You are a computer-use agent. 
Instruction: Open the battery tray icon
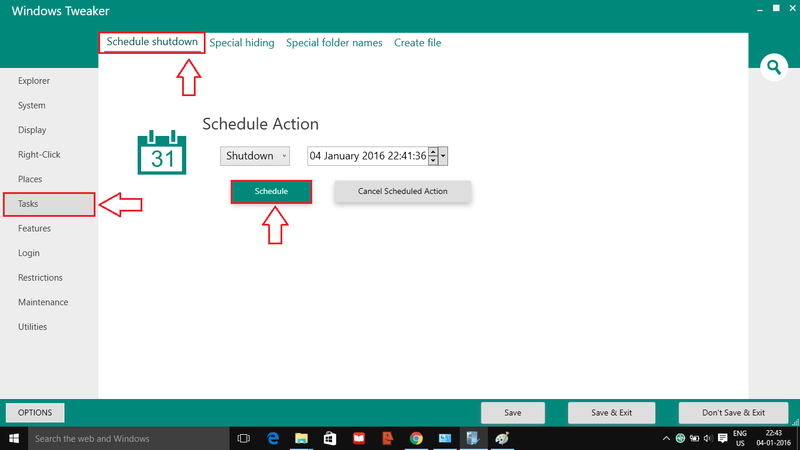(x=694, y=438)
